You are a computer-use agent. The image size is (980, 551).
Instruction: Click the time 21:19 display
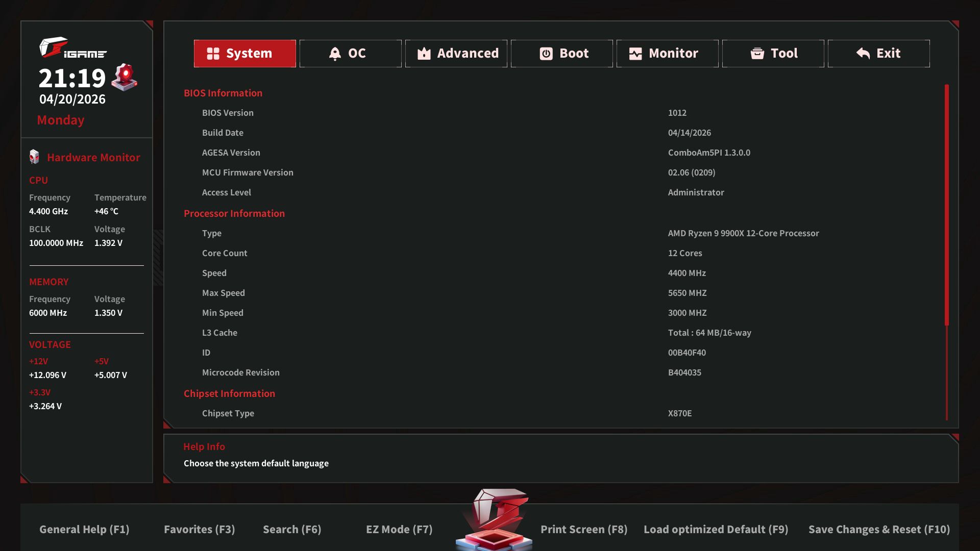[72, 78]
